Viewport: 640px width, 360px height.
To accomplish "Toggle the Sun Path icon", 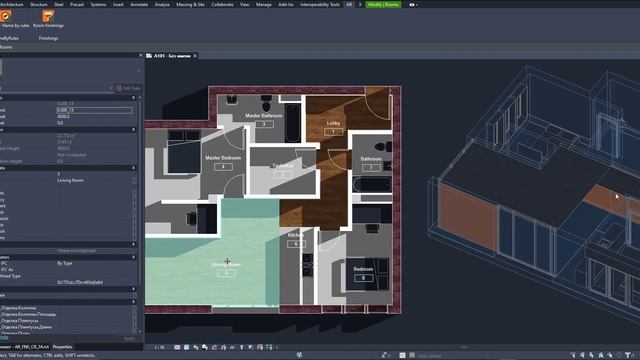I will coord(196,347).
